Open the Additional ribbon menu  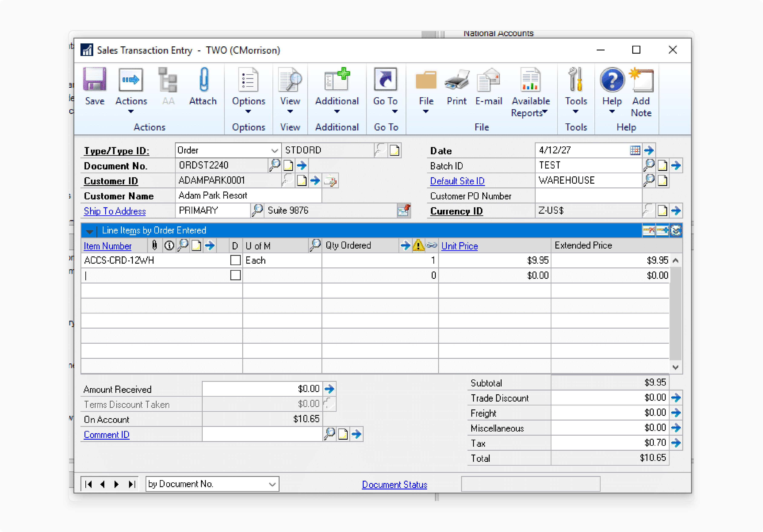(337, 90)
